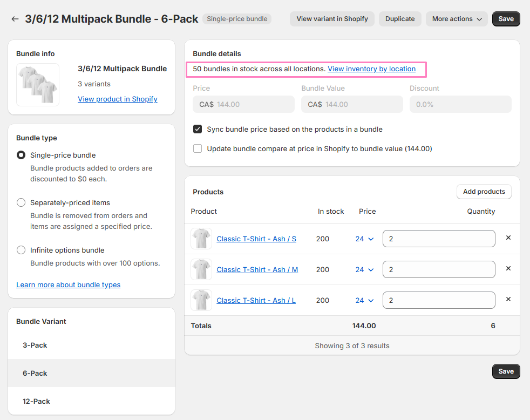Click the Add products button

click(x=484, y=192)
